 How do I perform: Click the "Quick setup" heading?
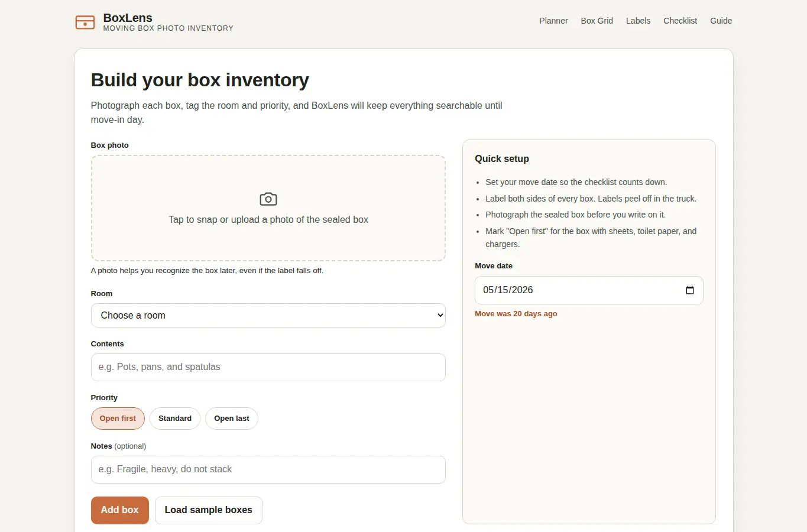click(502, 158)
